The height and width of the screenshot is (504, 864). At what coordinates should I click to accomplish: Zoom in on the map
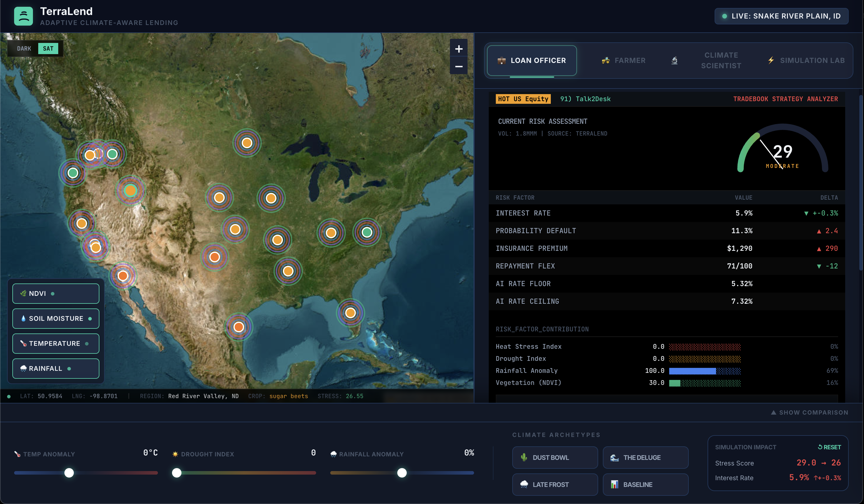458,49
